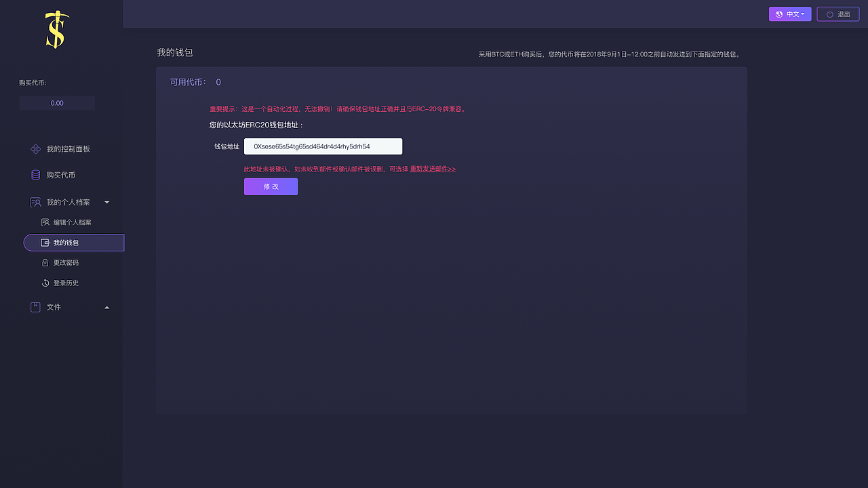Select 我的个人档案 menu item
This screenshot has height=488, width=868.
pyautogui.click(x=68, y=202)
